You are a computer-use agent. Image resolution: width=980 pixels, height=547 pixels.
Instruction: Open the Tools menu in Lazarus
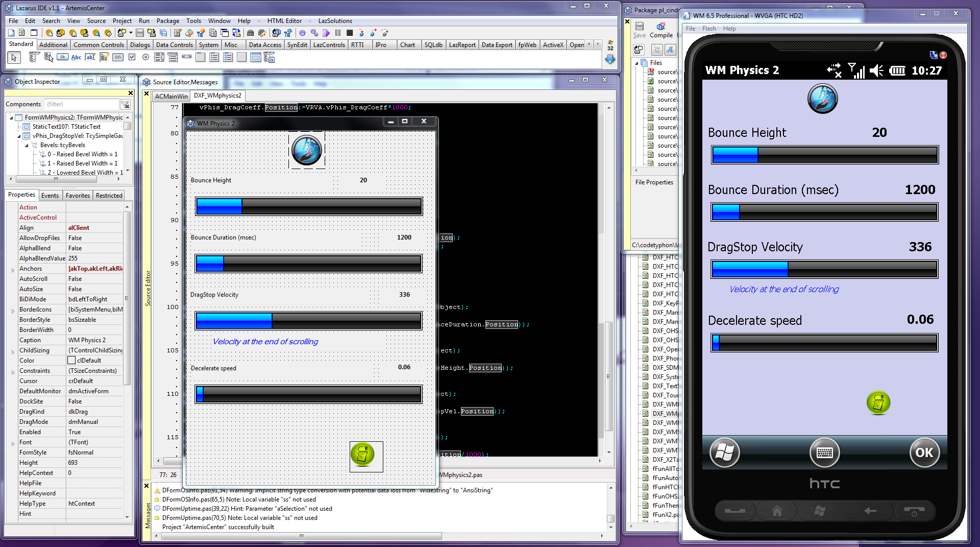(193, 21)
